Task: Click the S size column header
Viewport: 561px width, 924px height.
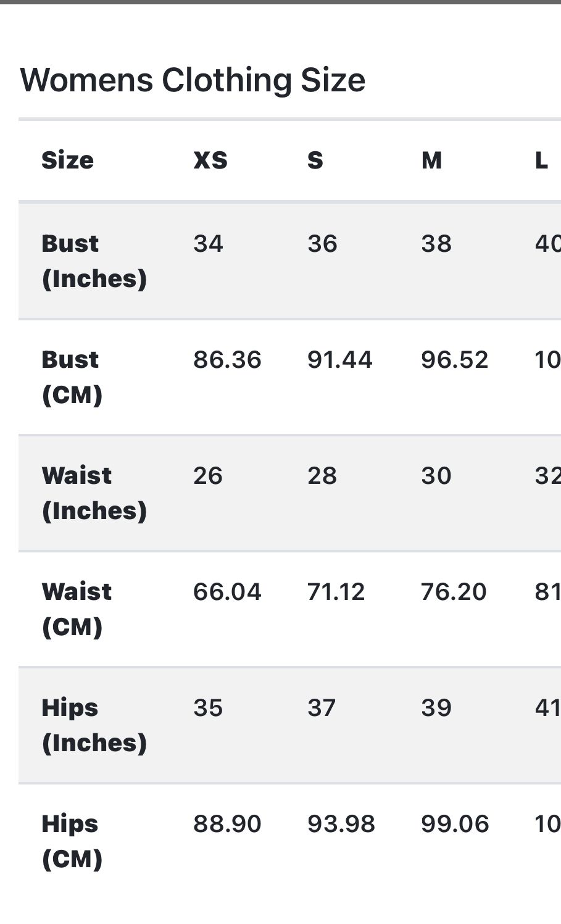Action: coord(315,160)
